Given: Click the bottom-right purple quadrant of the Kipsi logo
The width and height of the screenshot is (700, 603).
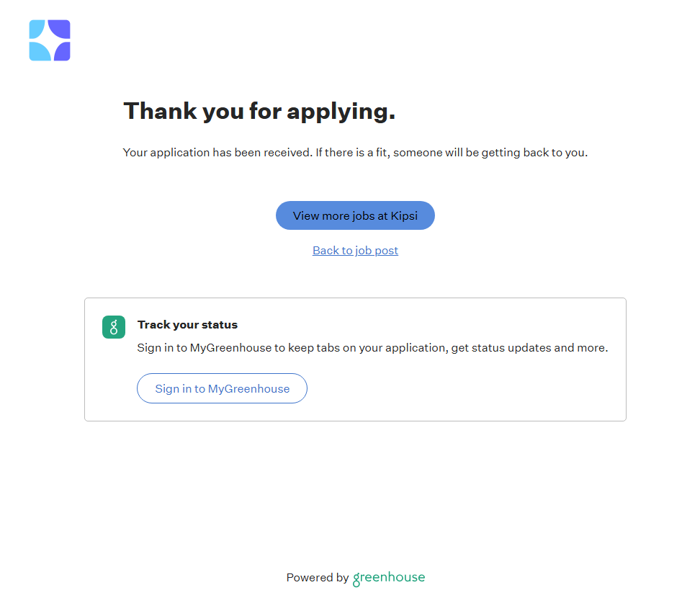Looking at the screenshot, I should pos(60,51).
